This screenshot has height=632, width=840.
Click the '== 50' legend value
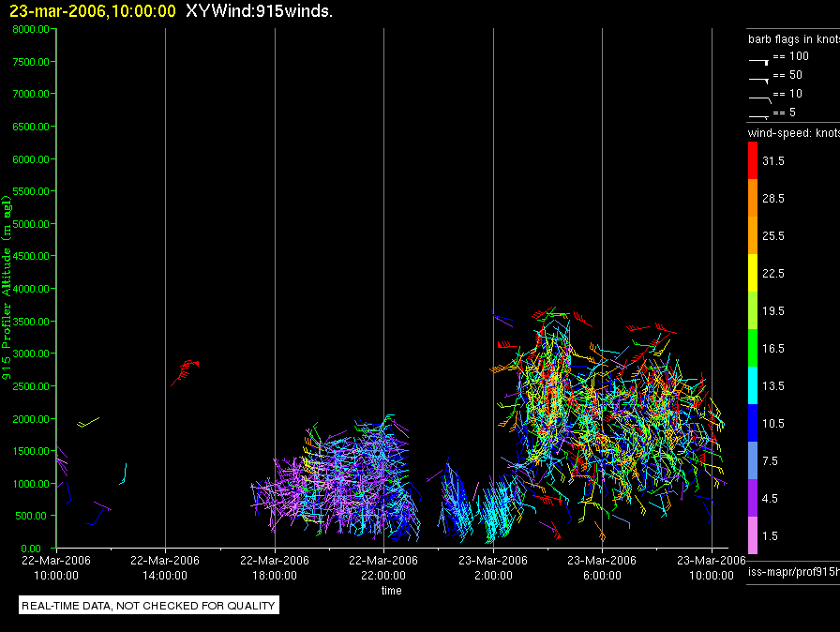[787, 75]
